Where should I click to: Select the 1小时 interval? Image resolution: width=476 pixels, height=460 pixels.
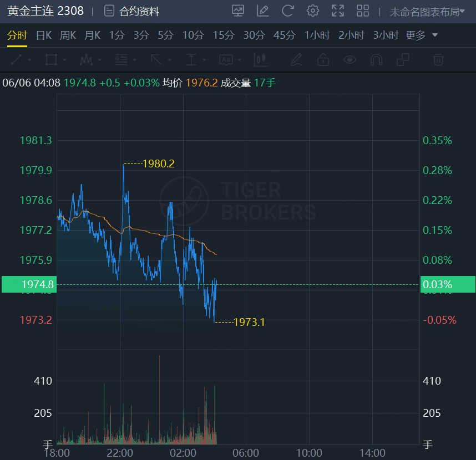317,35
